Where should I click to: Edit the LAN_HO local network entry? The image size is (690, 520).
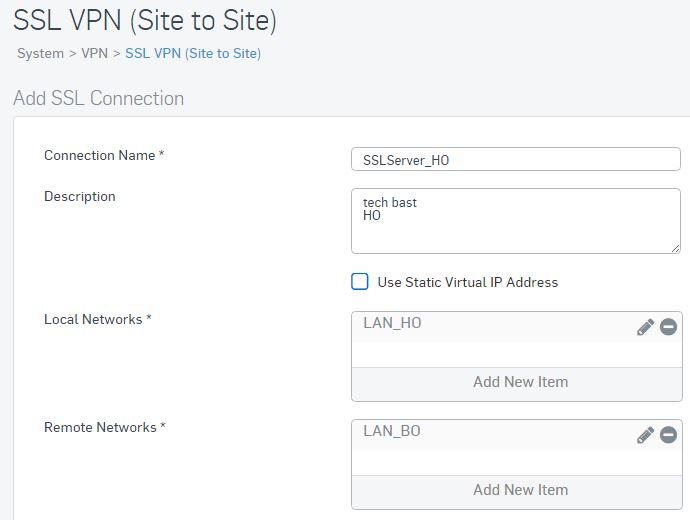[645, 327]
